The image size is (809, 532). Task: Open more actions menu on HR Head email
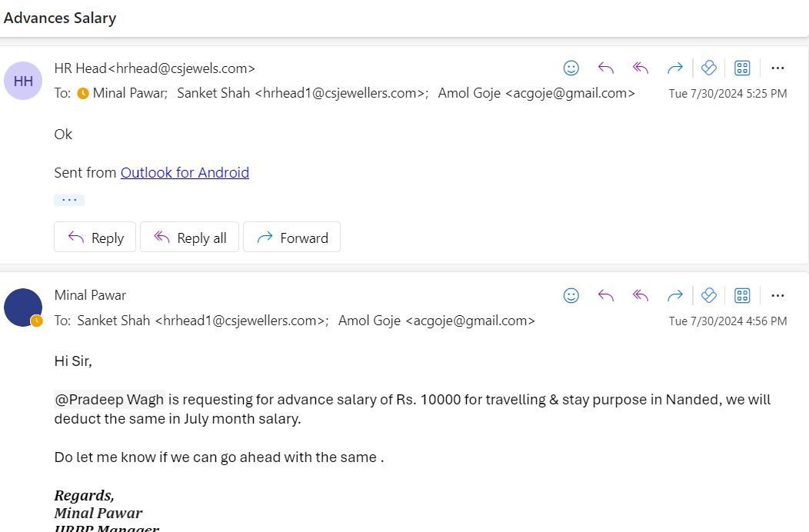777,68
